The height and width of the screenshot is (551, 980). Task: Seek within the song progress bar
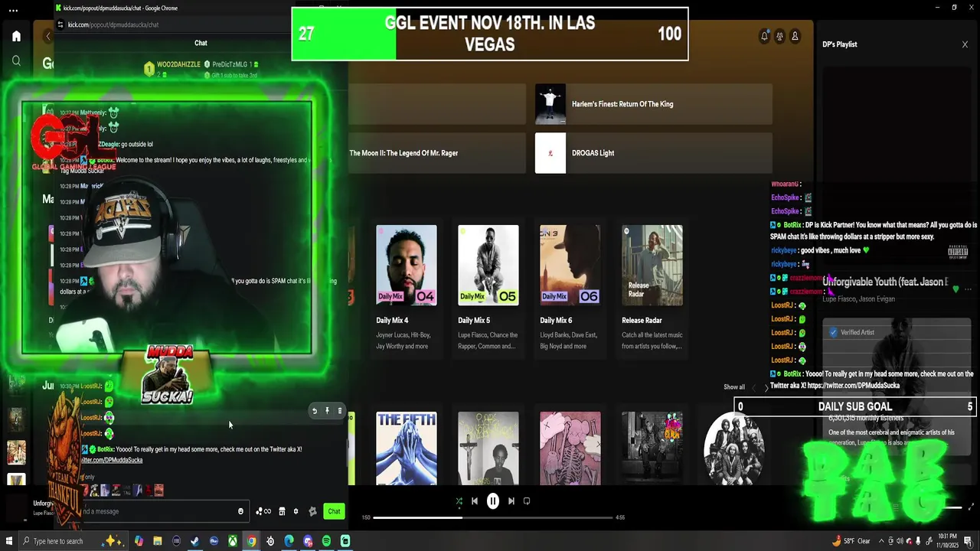point(493,517)
